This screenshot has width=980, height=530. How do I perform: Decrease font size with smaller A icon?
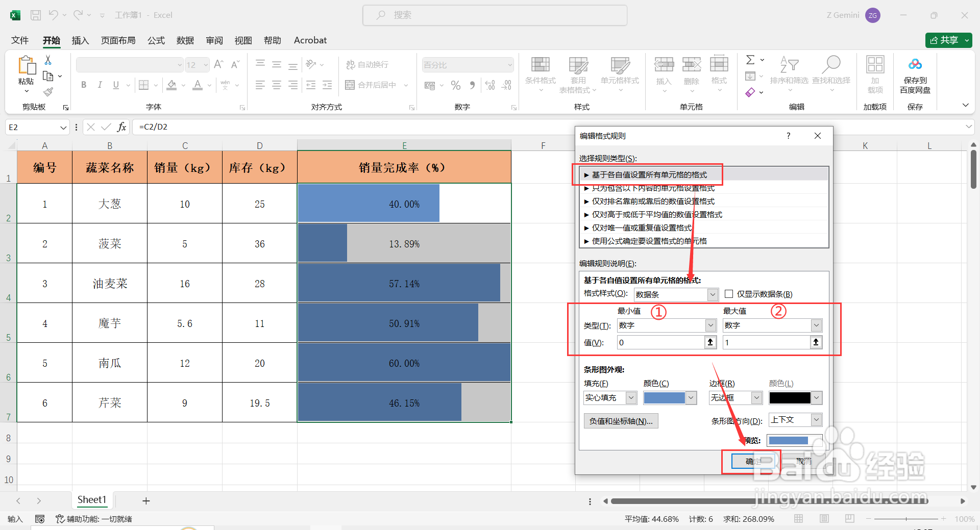pos(235,64)
